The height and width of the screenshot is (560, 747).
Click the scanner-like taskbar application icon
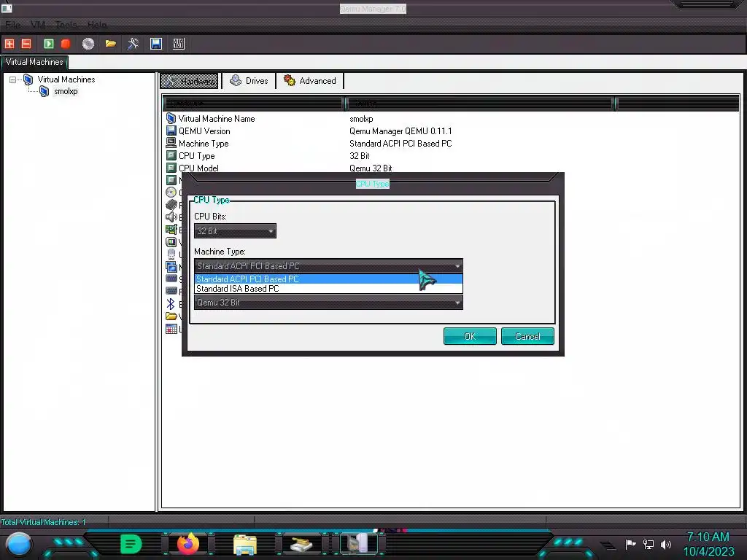coord(301,544)
